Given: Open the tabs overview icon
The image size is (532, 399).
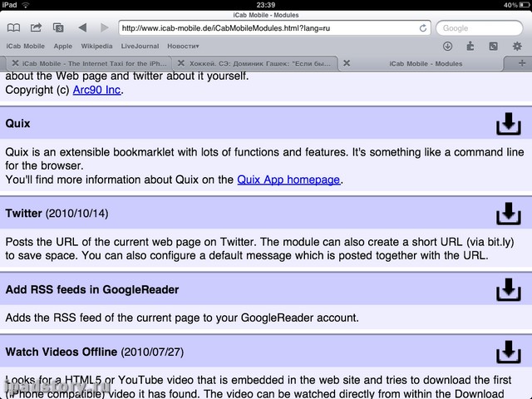Looking at the screenshot, I should (58, 27).
